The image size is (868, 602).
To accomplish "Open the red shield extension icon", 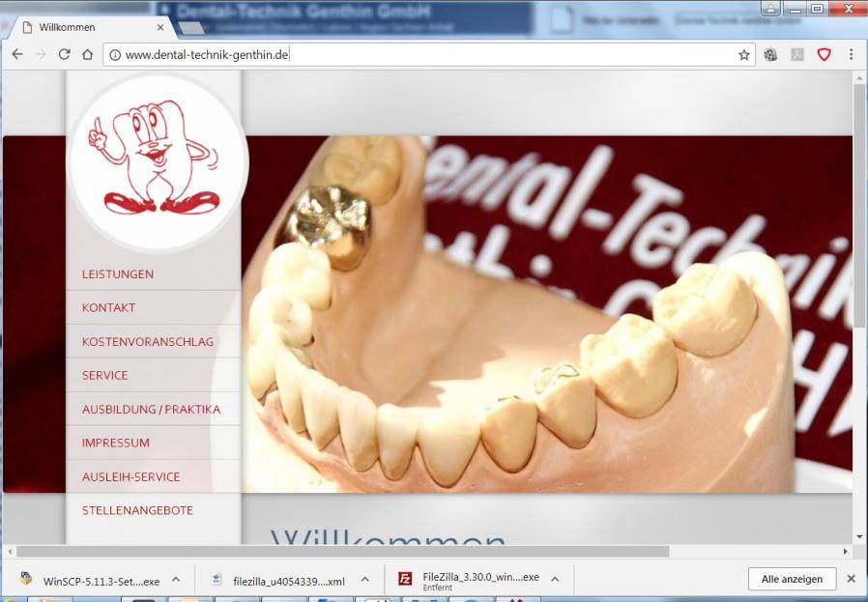I will [824, 54].
